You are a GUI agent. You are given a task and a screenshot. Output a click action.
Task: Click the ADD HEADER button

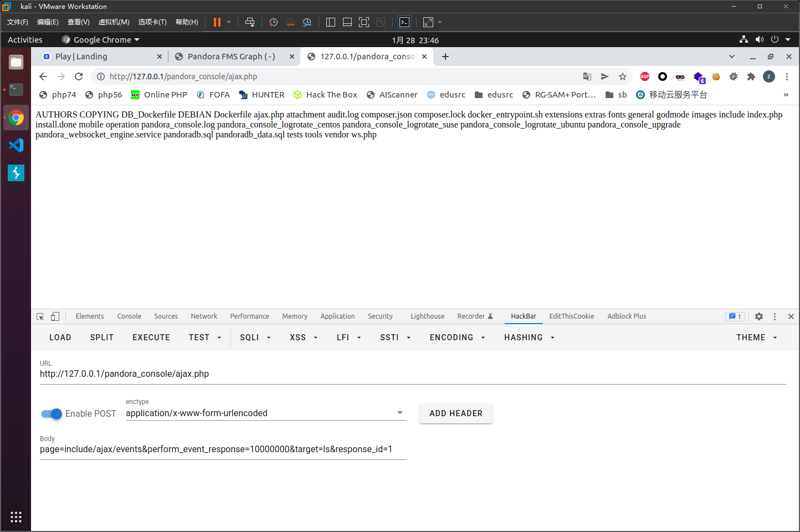point(456,413)
